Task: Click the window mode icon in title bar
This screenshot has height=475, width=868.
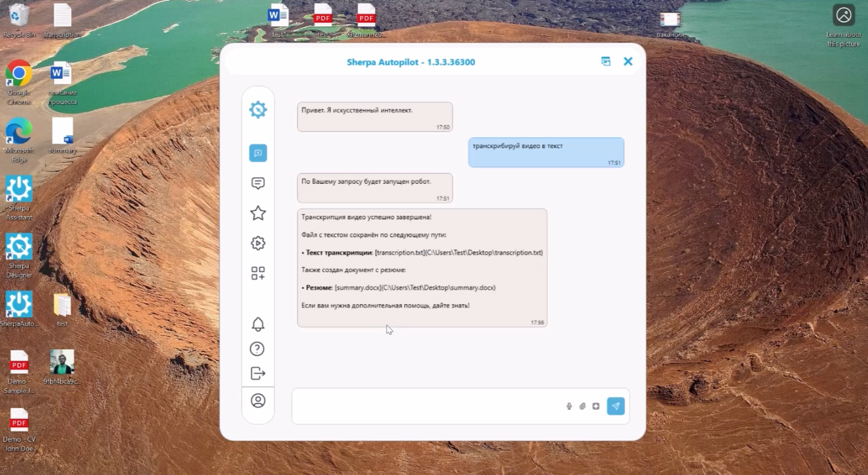Action: (605, 62)
